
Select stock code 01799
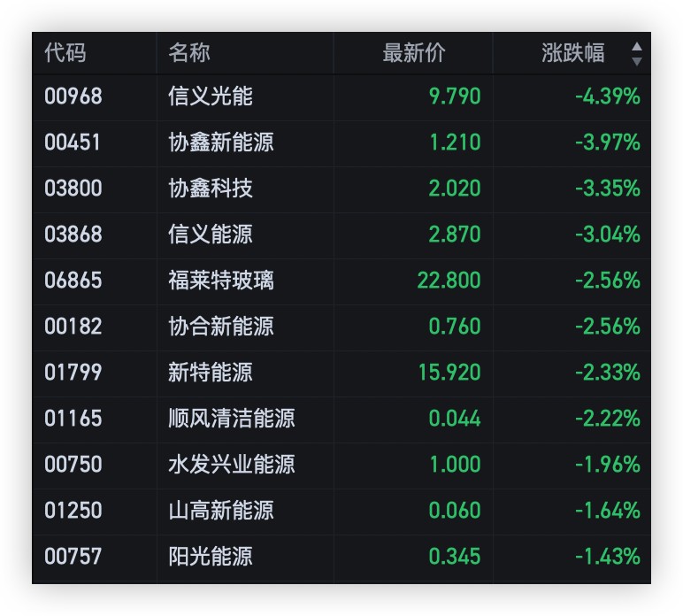73,373
